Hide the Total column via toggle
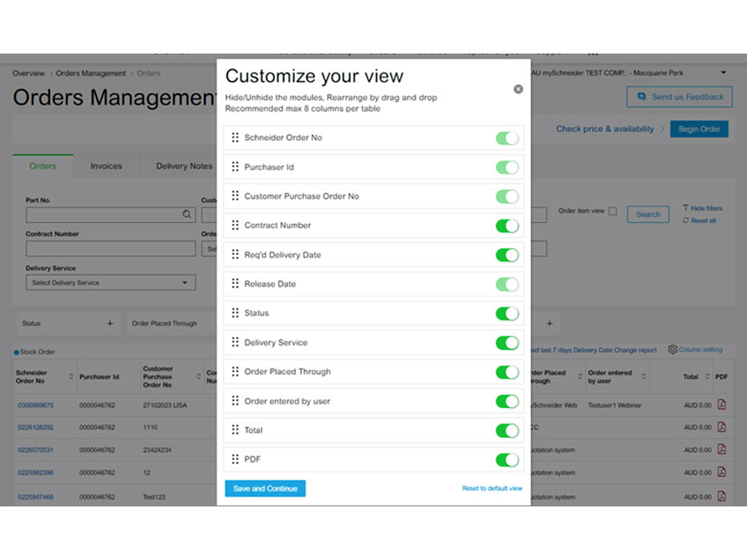Screen dimensions: 747x560 point(507,431)
